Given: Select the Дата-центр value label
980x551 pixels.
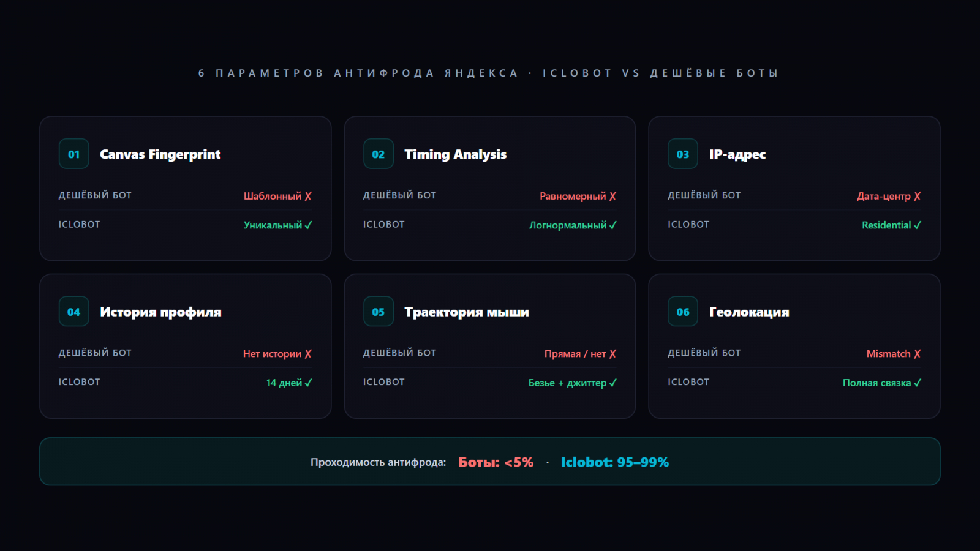Looking at the screenshot, I should 883,197.
